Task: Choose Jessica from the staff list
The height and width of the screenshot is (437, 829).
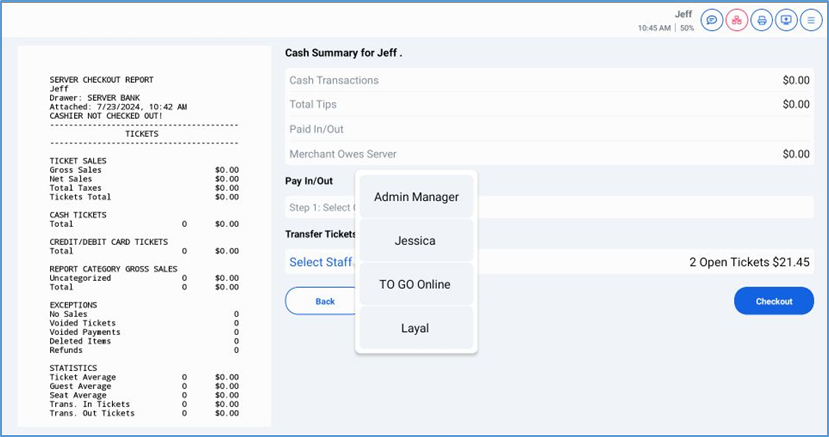Action: [x=416, y=241]
